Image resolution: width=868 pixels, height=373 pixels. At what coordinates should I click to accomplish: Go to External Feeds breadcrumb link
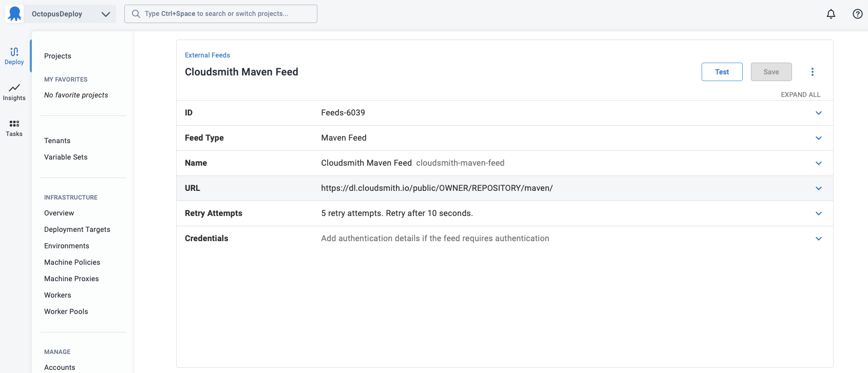[207, 55]
